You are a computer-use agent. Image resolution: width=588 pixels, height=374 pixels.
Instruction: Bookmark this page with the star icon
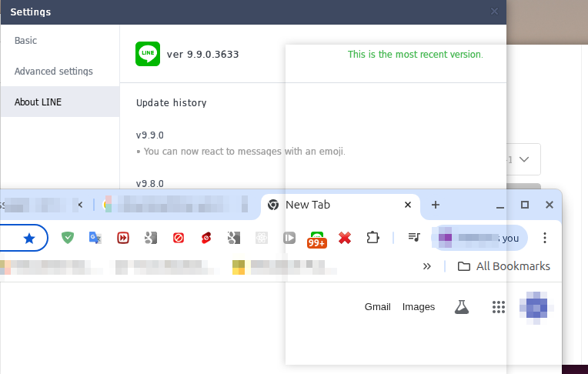(29, 239)
